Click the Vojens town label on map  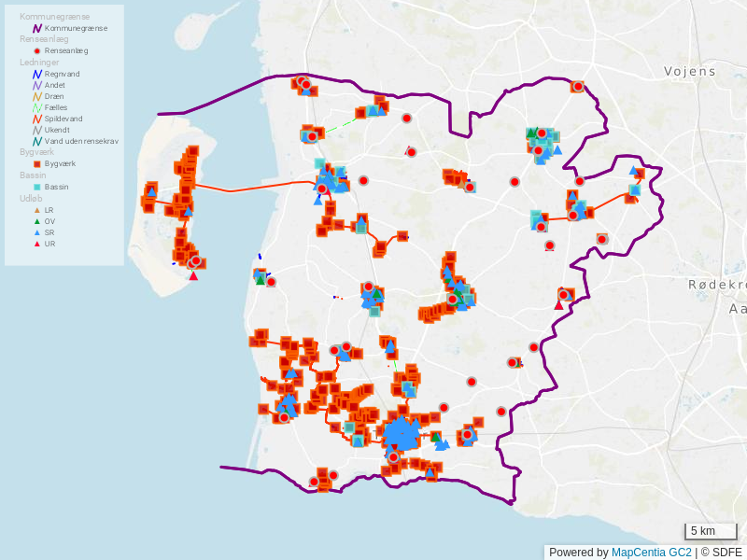coord(689,71)
